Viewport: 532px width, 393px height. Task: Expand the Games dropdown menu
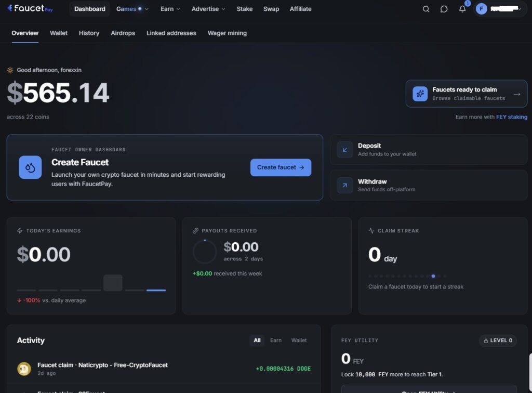click(x=132, y=9)
